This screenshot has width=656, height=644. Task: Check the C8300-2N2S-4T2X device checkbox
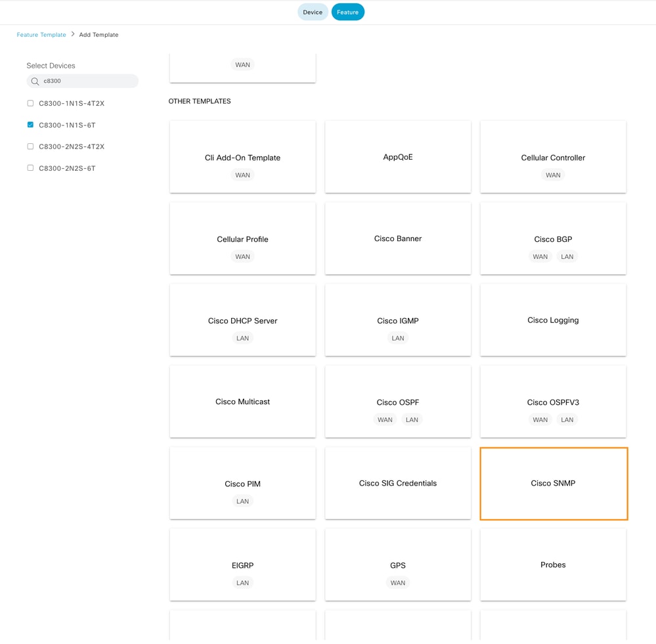click(30, 147)
